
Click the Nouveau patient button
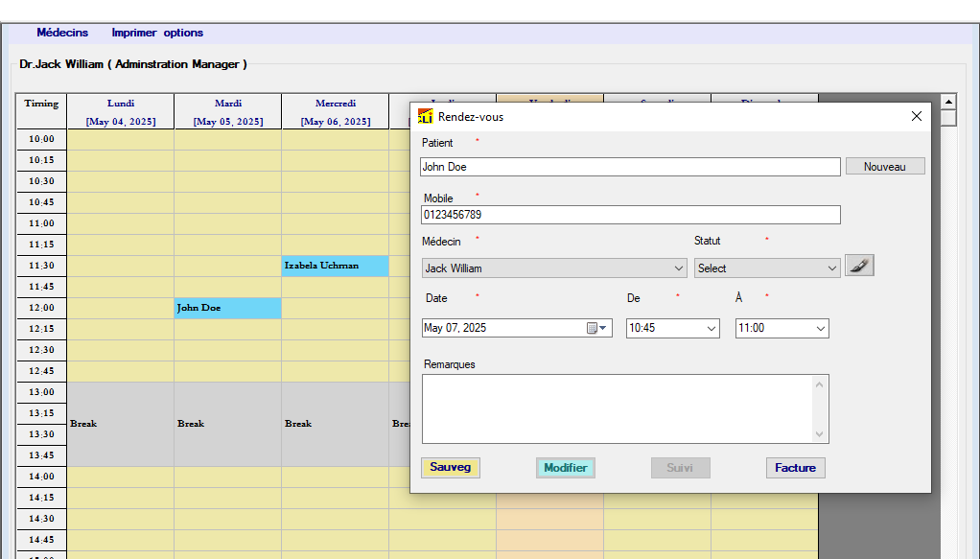tap(884, 166)
